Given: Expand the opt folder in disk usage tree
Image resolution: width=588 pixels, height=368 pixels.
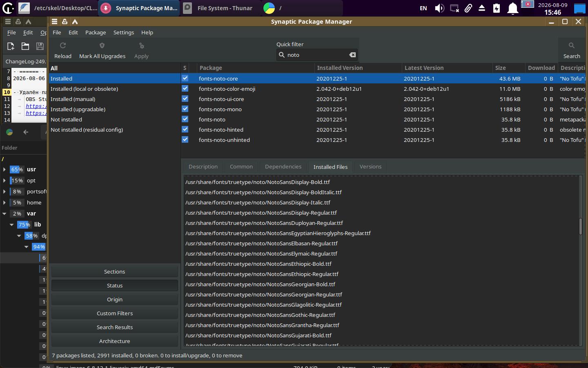Looking at the screenshot, I should click(x=4, y=180).
